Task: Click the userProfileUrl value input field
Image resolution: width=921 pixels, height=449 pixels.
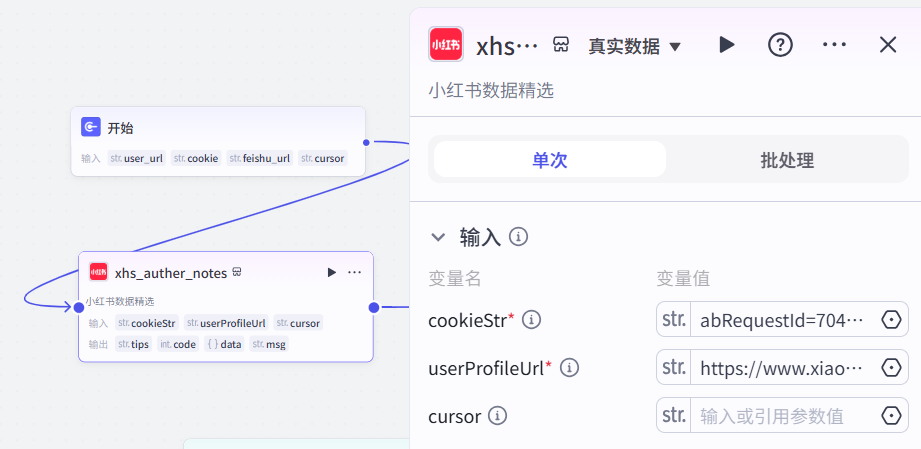Action: pyautogui.click(x=782, y=367)
